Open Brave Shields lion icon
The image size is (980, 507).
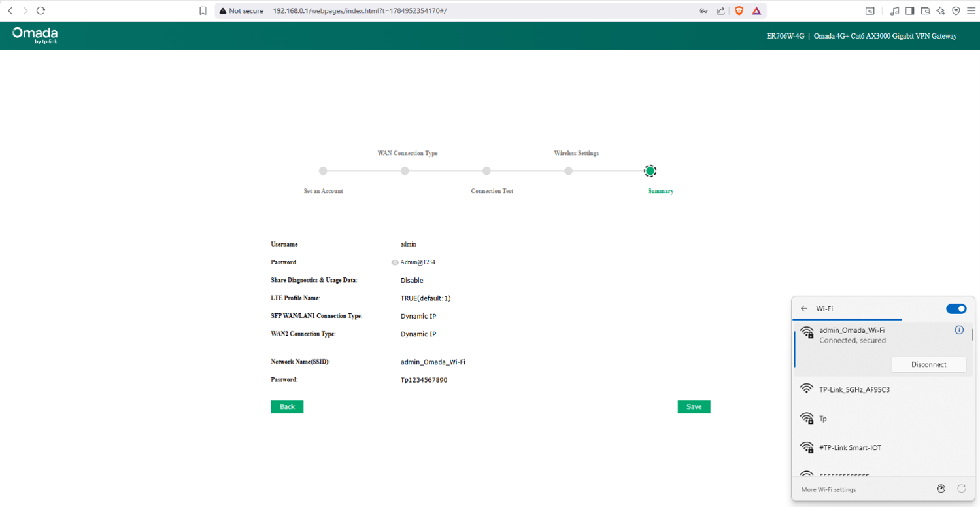[739, 10]
